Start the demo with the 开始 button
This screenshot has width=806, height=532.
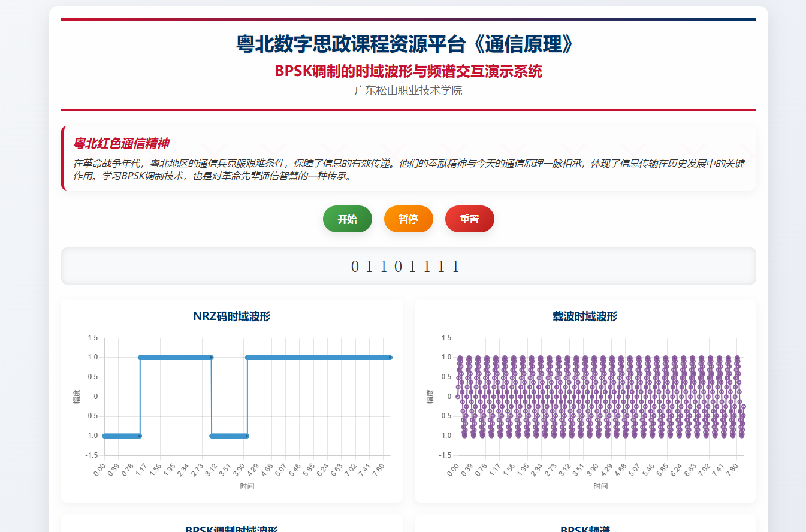pyautogui.click(x=347, y=219)
